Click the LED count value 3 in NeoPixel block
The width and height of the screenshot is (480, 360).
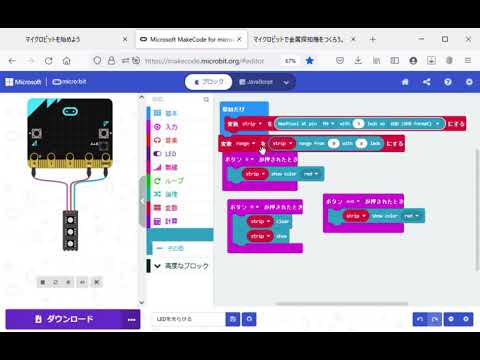click(x=358, y=124)
